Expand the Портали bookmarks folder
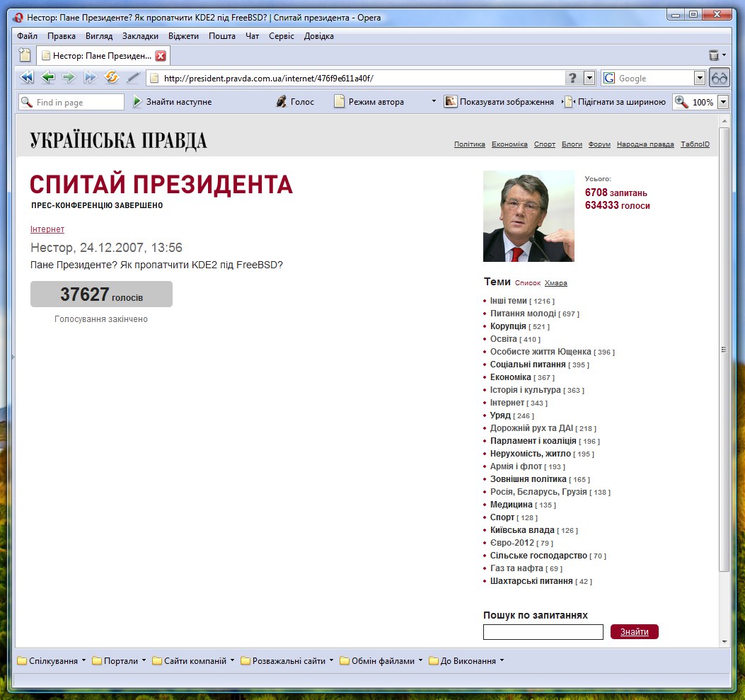745x700 pixels. [x=119, y=660]
